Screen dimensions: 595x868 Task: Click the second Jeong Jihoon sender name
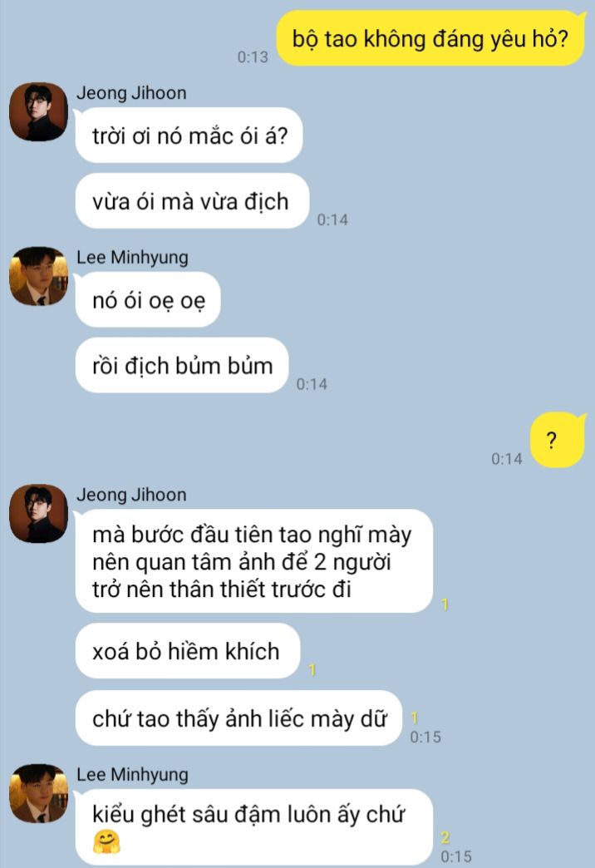pos(131,495)
